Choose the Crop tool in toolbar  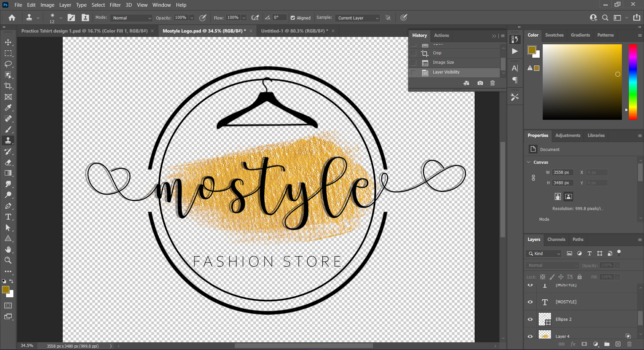8,86
